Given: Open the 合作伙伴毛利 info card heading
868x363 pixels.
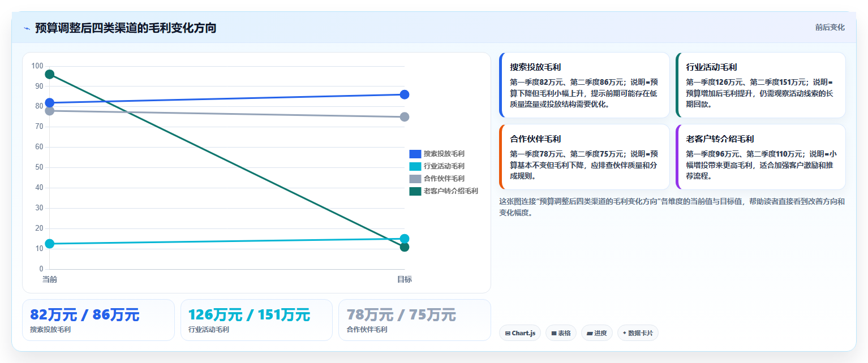Looking at the screenshot, I should tap(535, 139).
